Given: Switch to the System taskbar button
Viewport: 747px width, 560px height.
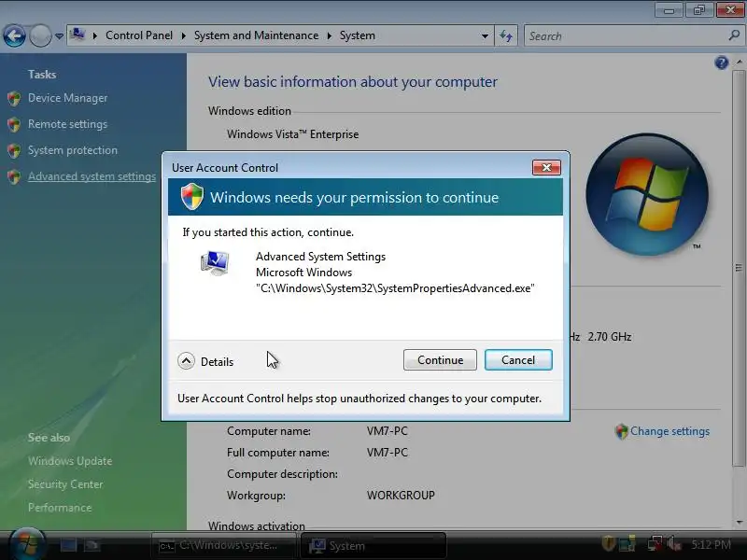Looking at the screenshot, I should point(373,545).
